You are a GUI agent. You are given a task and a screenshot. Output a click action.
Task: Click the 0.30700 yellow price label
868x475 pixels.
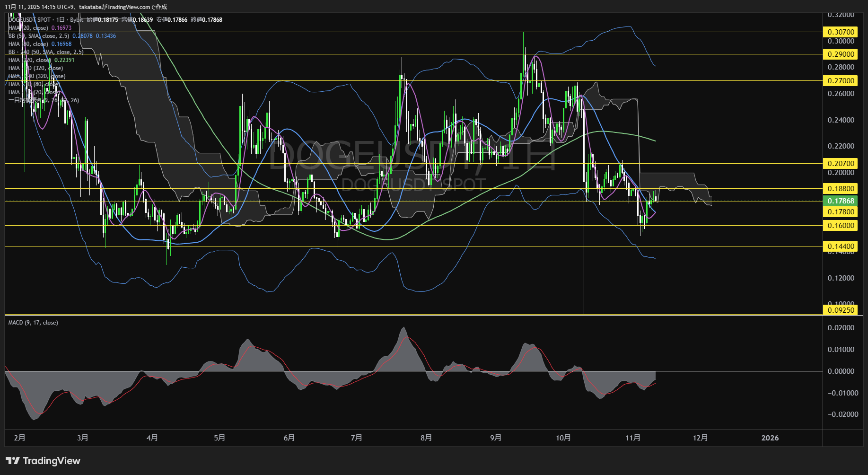[841, 32]
